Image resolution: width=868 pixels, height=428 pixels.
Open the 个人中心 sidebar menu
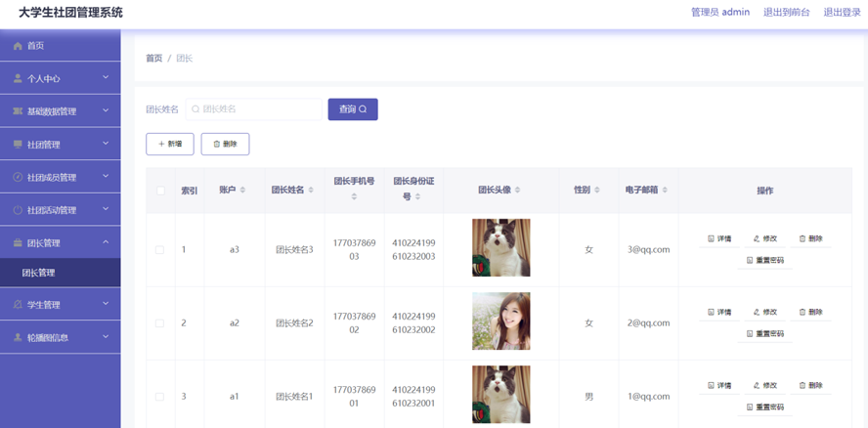point(61,78)
